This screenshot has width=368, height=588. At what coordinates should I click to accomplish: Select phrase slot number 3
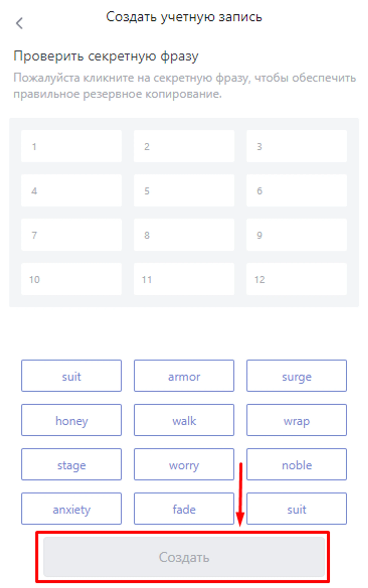tap(296, 146)
